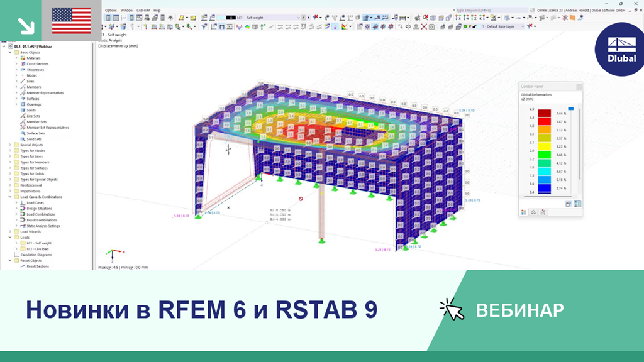Click the cancel zoom magnifier icon
The height and width of the screenshot is (362, 644).
[426, 18]
